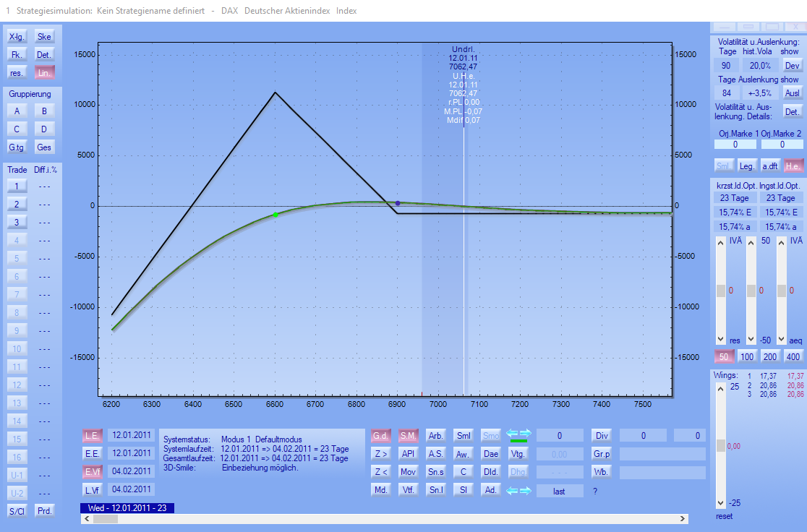807x532 pixels.
Task: Click the cyan double-arrow icon beside 'last'
Action: tap(518, 491)
